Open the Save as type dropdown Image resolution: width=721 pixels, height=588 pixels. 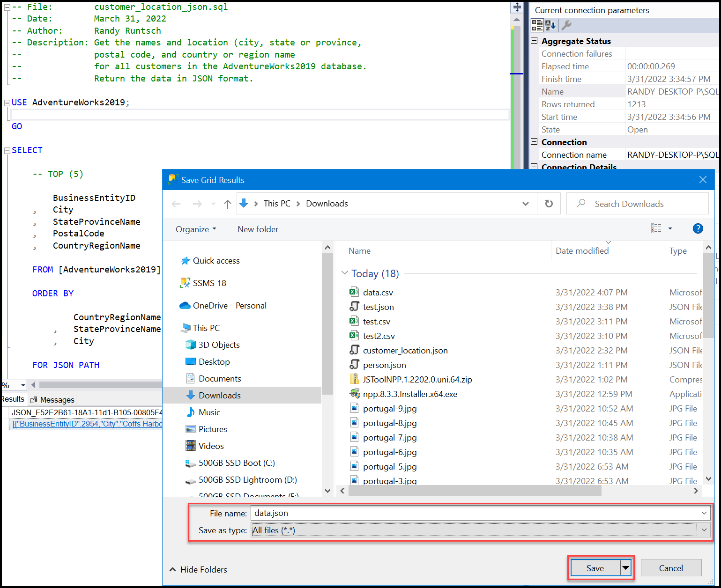click(x=704, y=530)
